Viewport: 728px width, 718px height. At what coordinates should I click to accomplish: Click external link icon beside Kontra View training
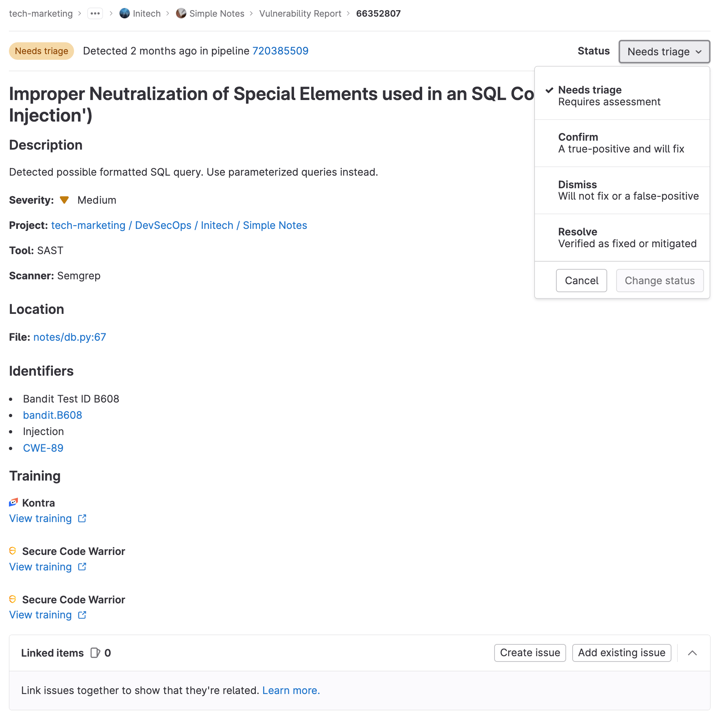click(x=82, y=519)
